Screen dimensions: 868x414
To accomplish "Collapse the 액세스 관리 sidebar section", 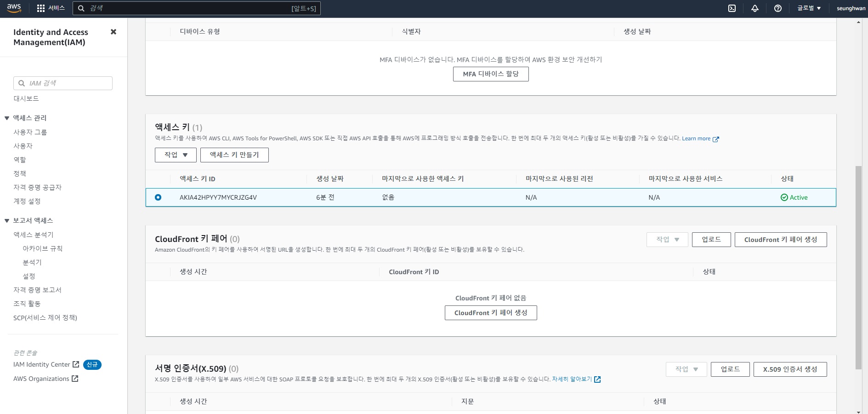I will click(7, 118).
